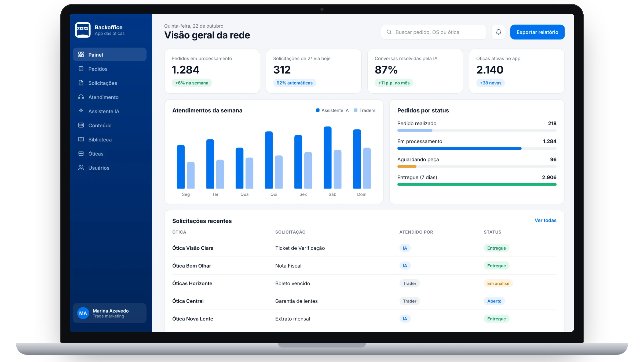
Task: Toggle the Assistente IA legend swatch
Action: coord(318,110)
